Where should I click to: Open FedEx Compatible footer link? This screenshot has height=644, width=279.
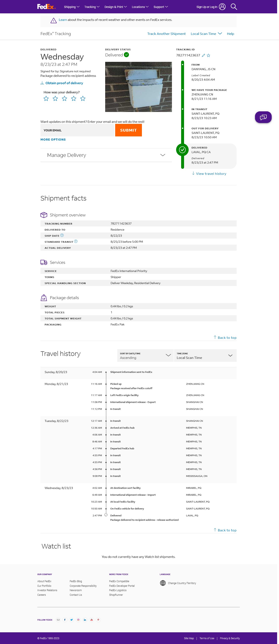coord(119,581)
